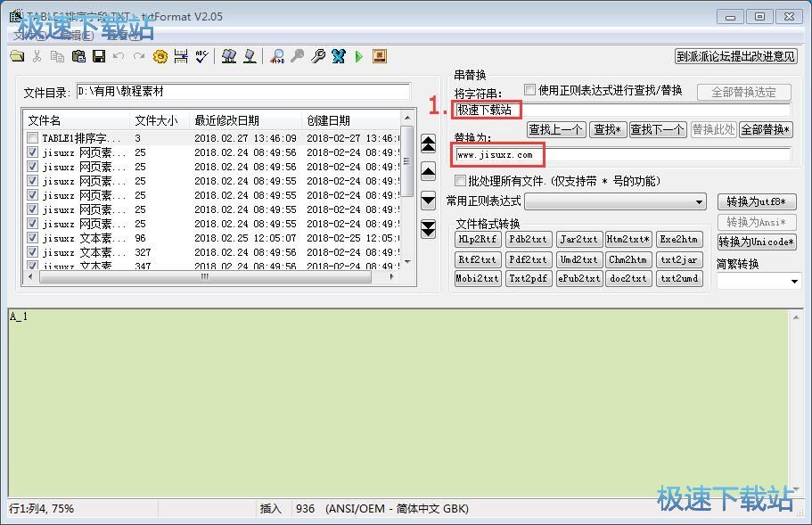Screen dimensions: 812x525
Task: Click the 查找* button
Action: point(608,129)
